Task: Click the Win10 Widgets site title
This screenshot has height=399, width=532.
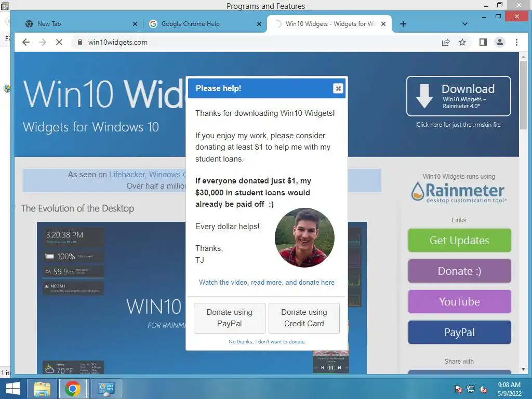Action: (104, 94)
